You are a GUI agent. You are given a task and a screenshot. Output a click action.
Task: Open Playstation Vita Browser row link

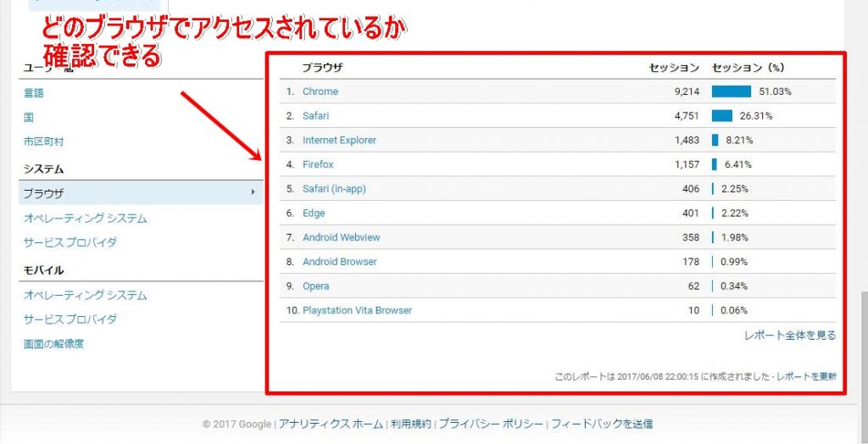coord(357,311)
